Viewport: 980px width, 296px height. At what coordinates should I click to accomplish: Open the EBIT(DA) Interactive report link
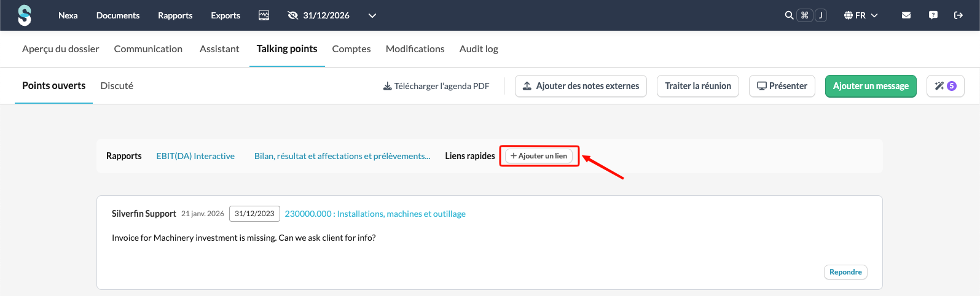(x=195, y=156)
